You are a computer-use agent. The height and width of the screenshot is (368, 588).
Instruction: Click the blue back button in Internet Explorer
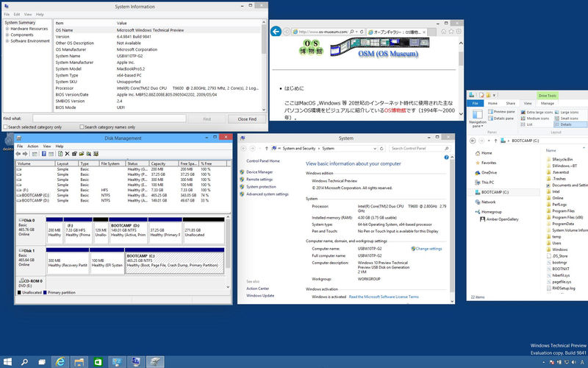click(x=276, y=32)
